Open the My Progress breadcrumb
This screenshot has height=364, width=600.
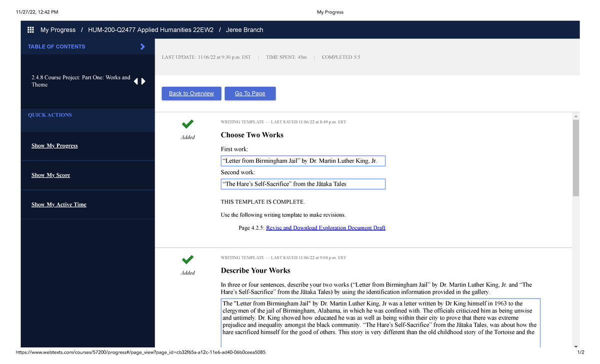pos(58,29)
